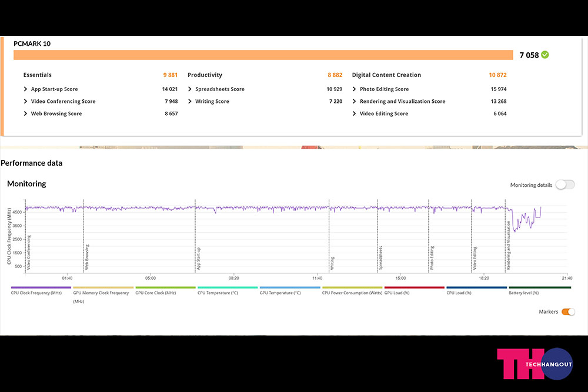
Task: Expand the Video Editing Score row
Action: click(355, 113)
